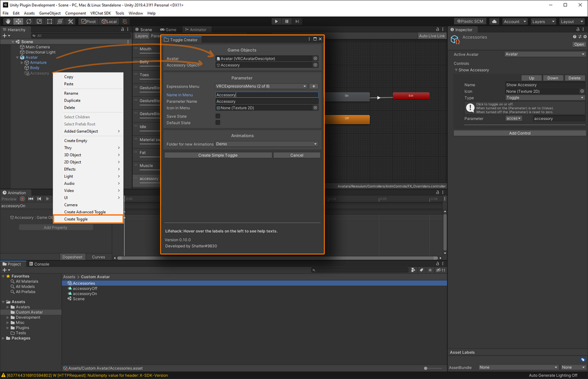Toggle Pivot handle position mode
Viewport: 588px width, 379px height.
(x=89, y=22)
